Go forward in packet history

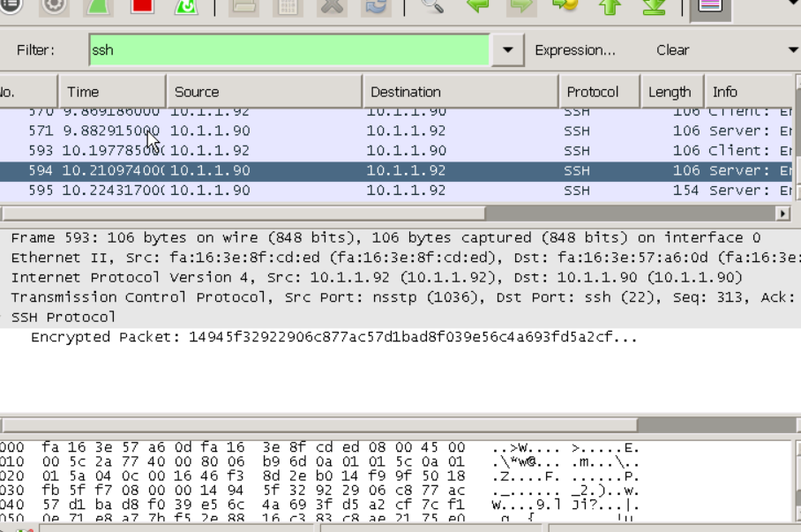tap(521, 5)
